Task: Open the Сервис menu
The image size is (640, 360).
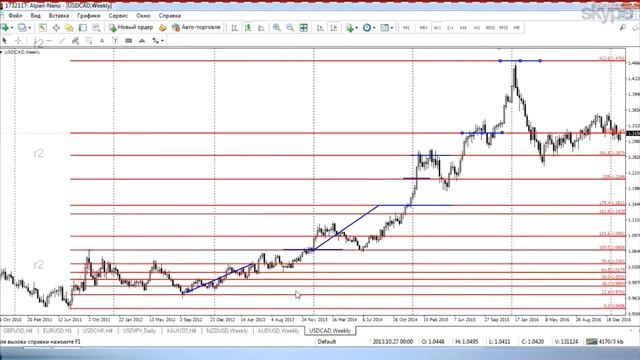Action: coord(118,16)
